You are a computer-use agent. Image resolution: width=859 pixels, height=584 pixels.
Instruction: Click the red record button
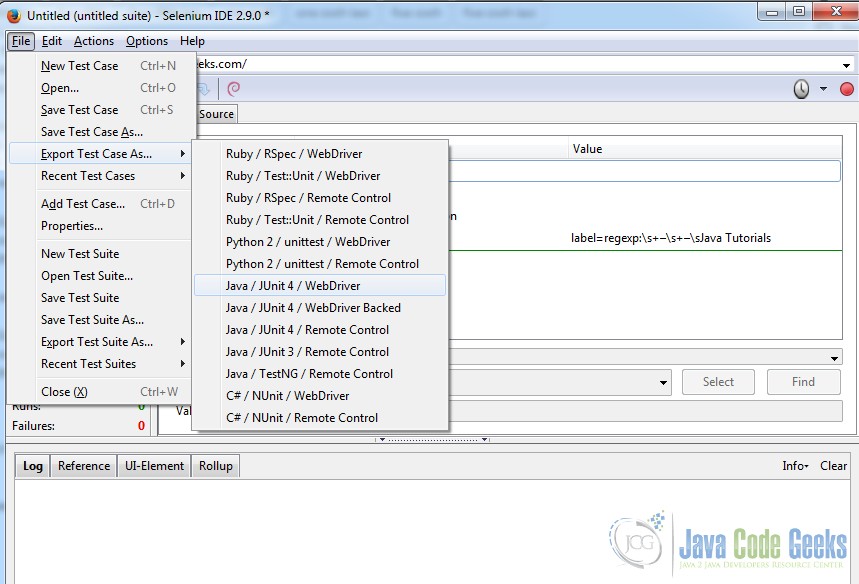pyautogui.click(x=846, y=89)
